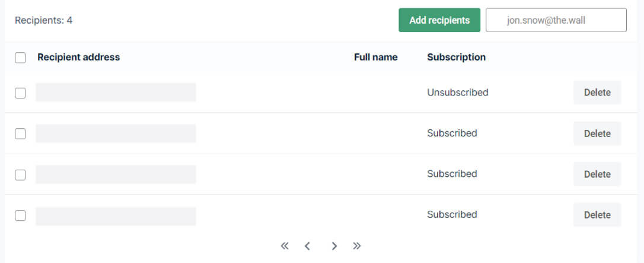Jump to the first page of recipients

pos(285,246)
